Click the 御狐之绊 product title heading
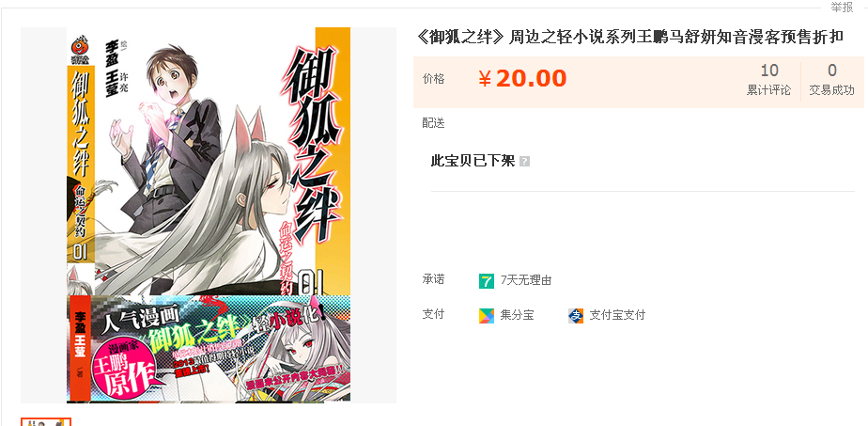This screenshot has width=868, height=426. tap(630, 37)
